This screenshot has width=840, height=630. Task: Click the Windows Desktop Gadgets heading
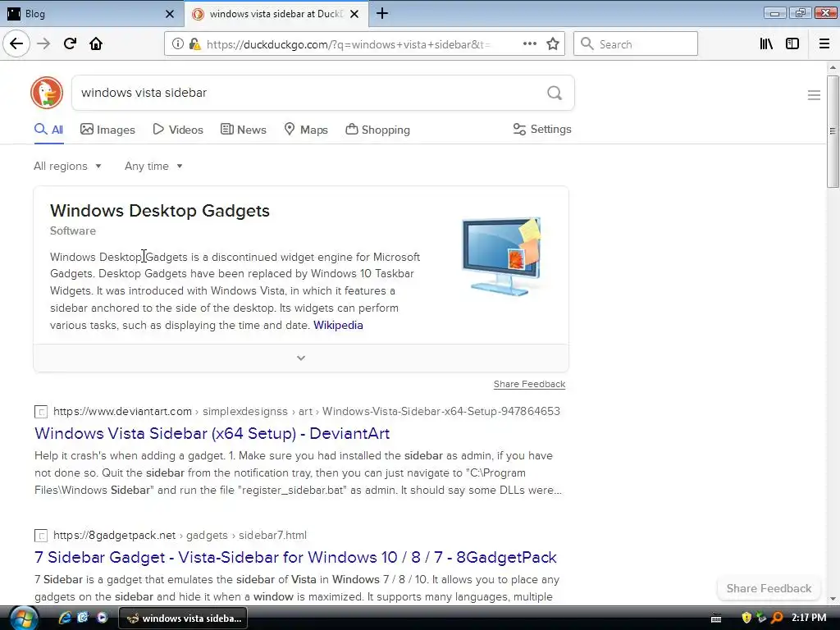tap(160, 211)
